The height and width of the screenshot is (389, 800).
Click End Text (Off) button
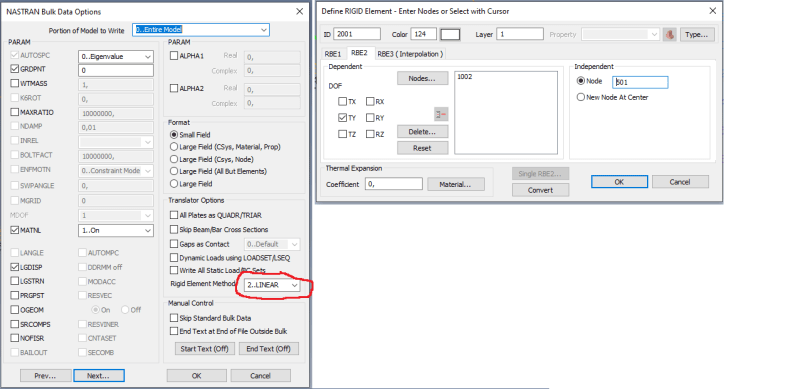[268, 349]
